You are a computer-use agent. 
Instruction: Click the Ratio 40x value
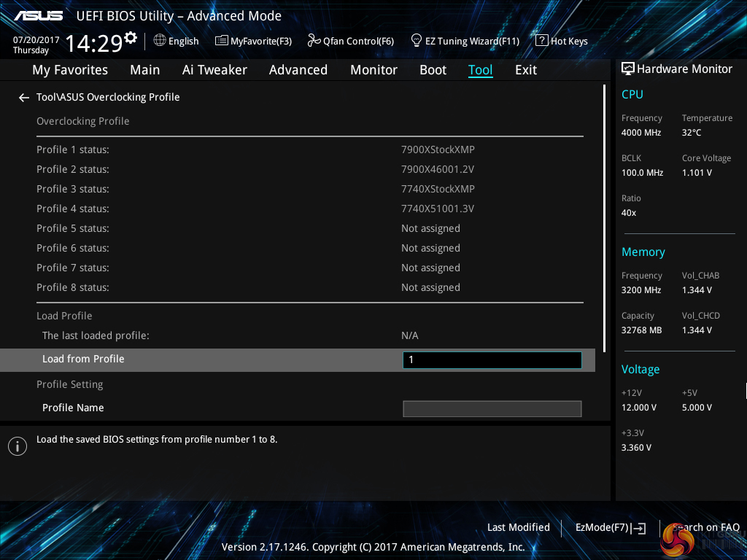[x=629, y=213]
